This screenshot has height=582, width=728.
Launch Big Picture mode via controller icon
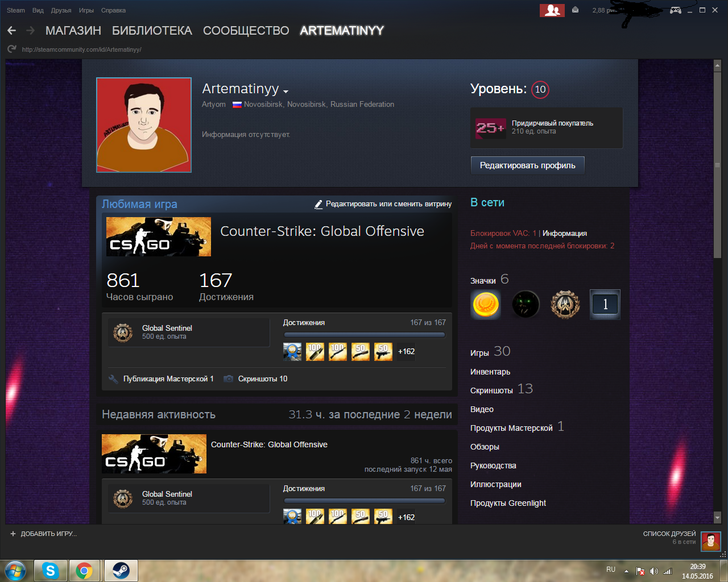click(676, 10)
